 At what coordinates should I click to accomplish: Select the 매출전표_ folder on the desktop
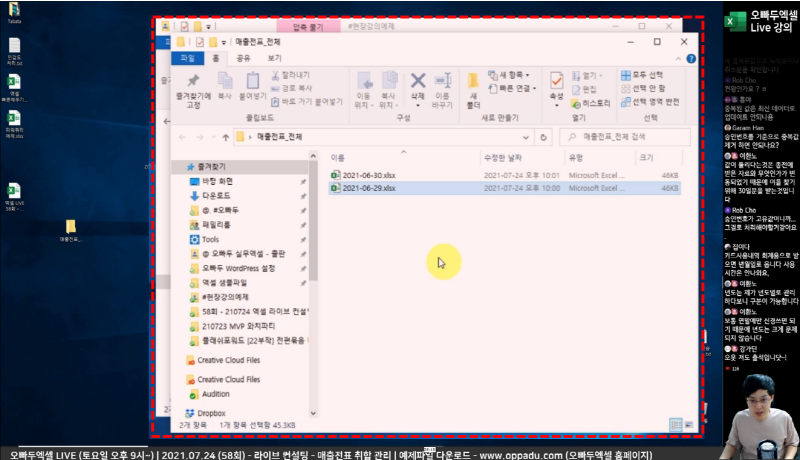70,230
